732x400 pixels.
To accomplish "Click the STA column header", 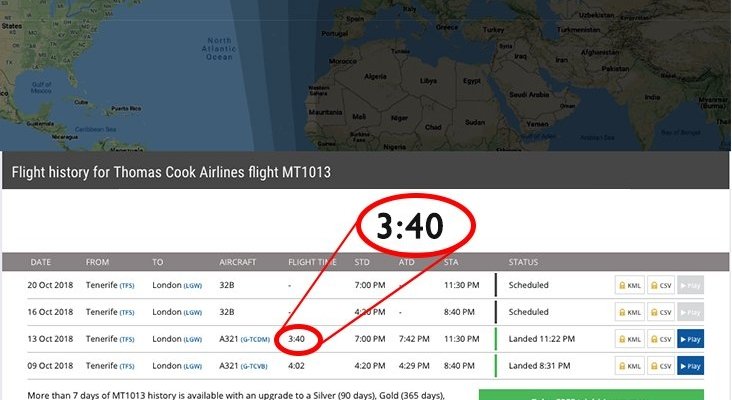I will pos(451,262).
